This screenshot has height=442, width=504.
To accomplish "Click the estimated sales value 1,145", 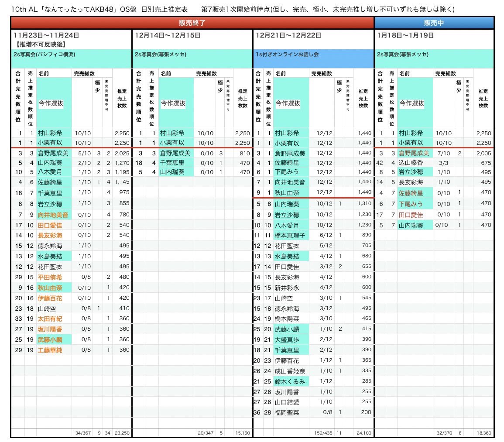I will point(122,182).
